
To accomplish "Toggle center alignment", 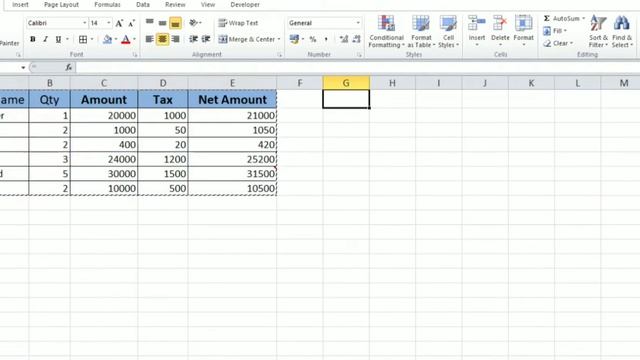I will coord(162,39).
